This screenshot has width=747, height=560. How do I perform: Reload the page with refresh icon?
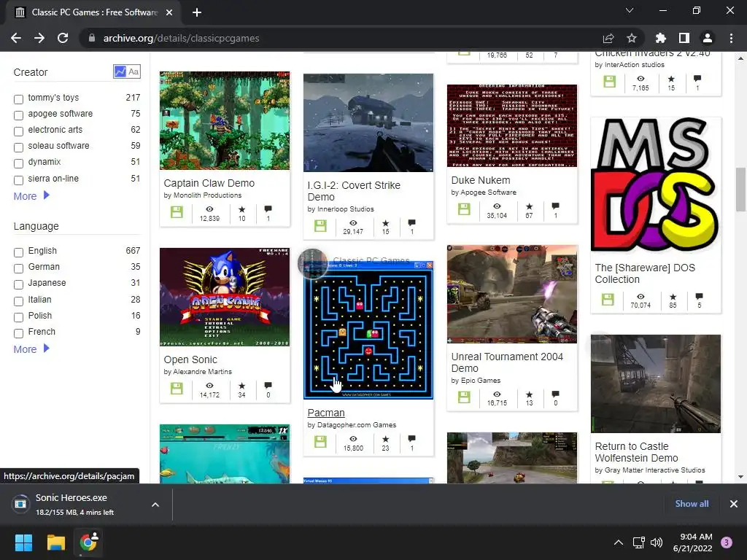point(63,38)
